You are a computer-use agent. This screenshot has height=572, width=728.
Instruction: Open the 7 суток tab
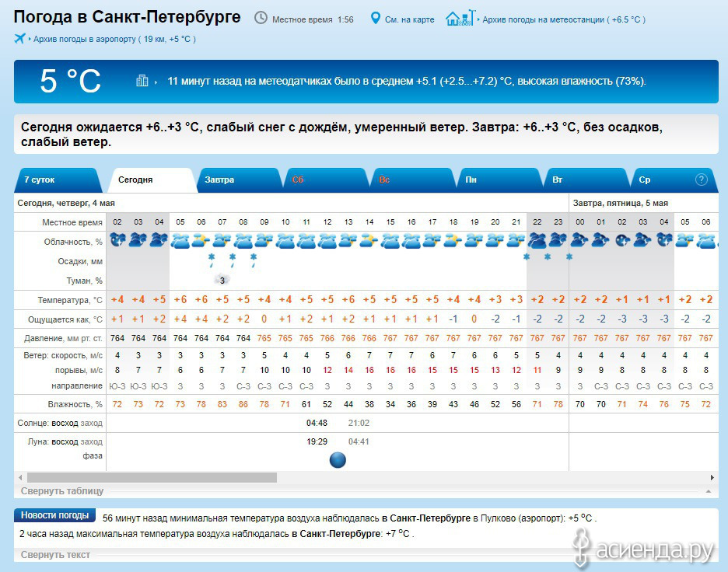tap(58, 180)
